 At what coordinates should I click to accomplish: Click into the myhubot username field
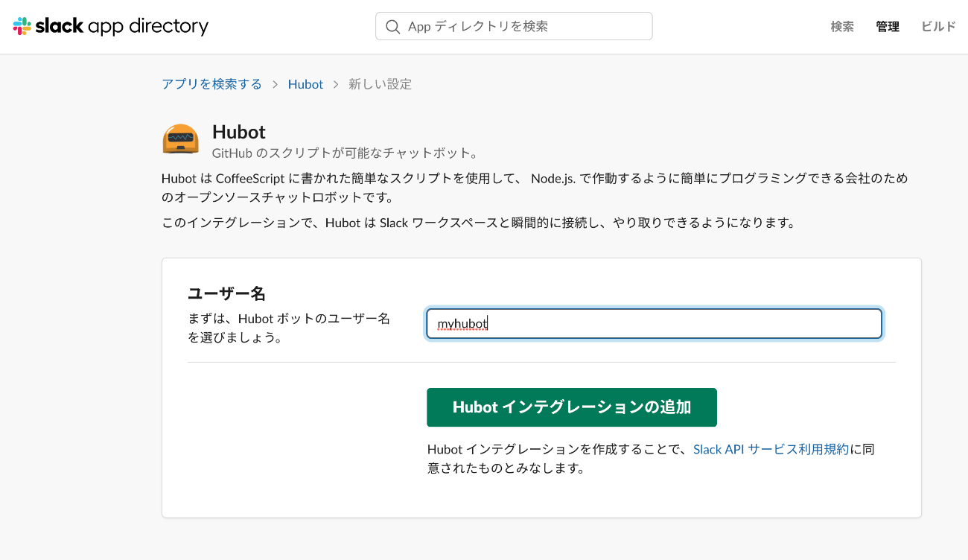point(654,324)
